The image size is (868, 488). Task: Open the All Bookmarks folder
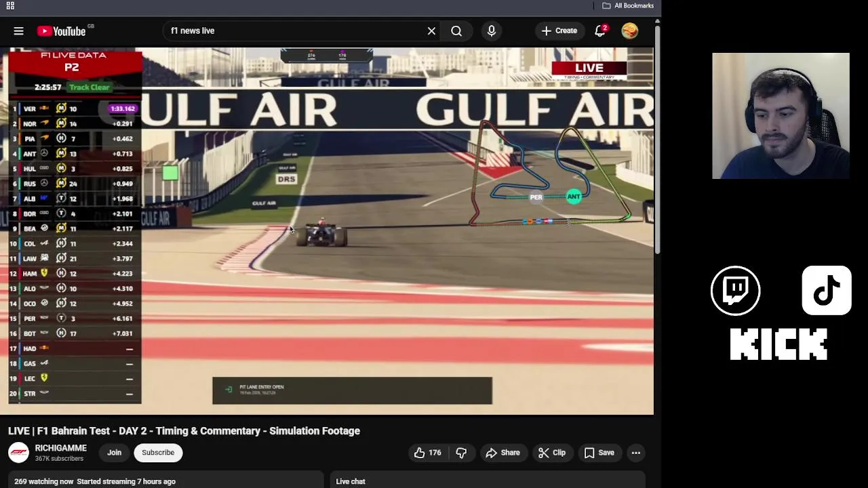click(x=628, y=5)
